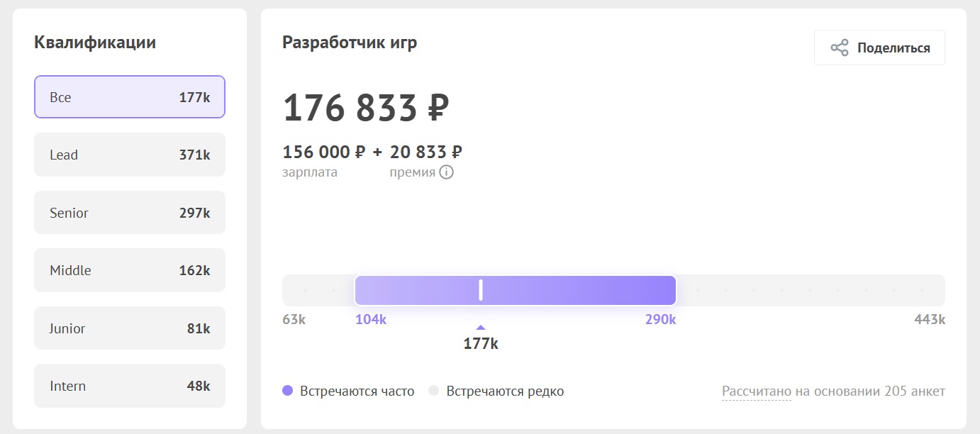The width and height of the screenshot is (980, 434).
Task: Select the Lead qualification filter
Action: (x=129, y=155)
